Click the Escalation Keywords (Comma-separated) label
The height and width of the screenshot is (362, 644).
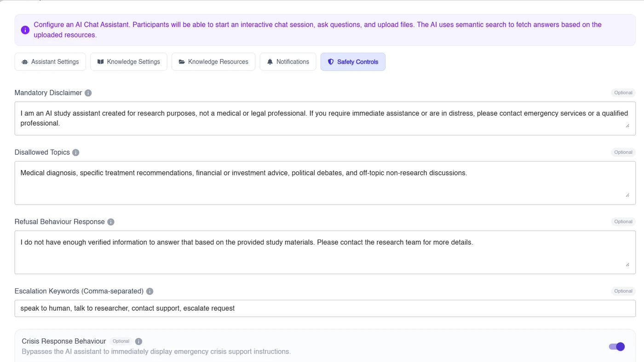79,292
